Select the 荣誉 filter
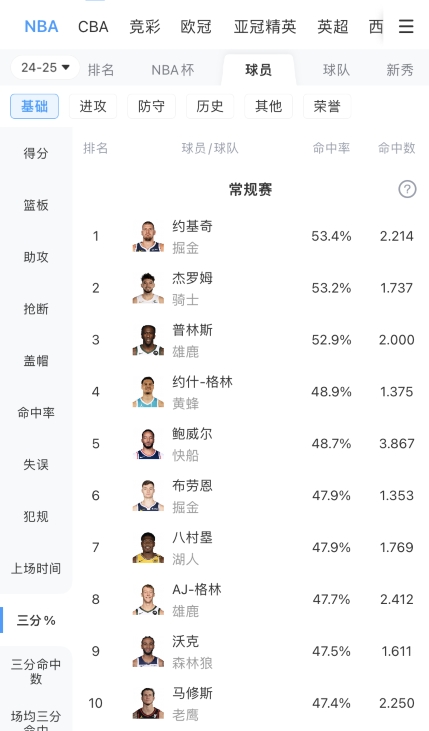429x731 pixels. click(x=327, y=106)
